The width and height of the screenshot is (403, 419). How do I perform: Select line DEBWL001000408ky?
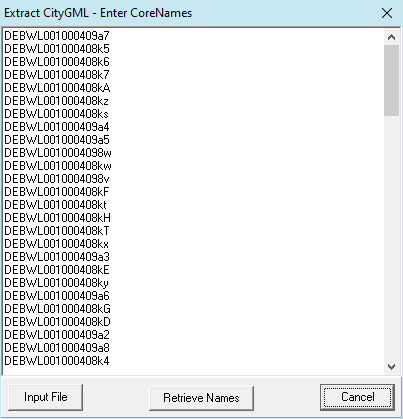pos(56,283)
